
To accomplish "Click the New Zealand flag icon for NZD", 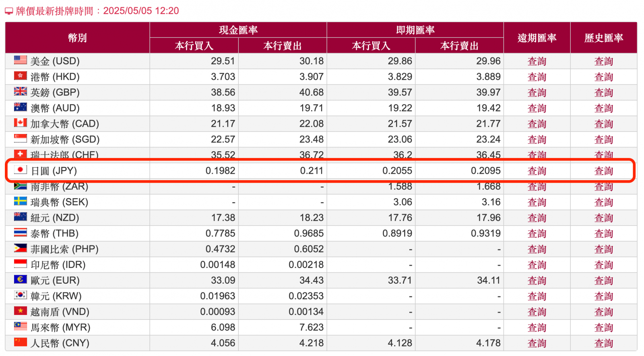I will click(20, 217).
